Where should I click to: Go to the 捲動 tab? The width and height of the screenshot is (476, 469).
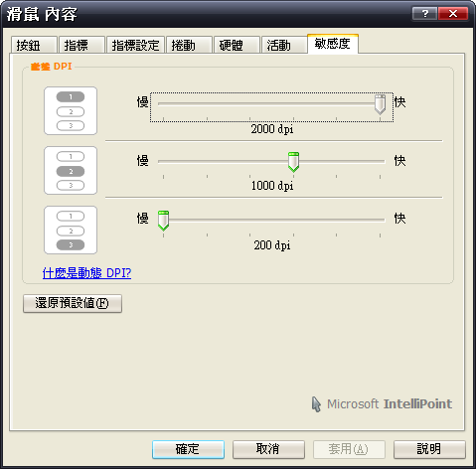(189, 45)
